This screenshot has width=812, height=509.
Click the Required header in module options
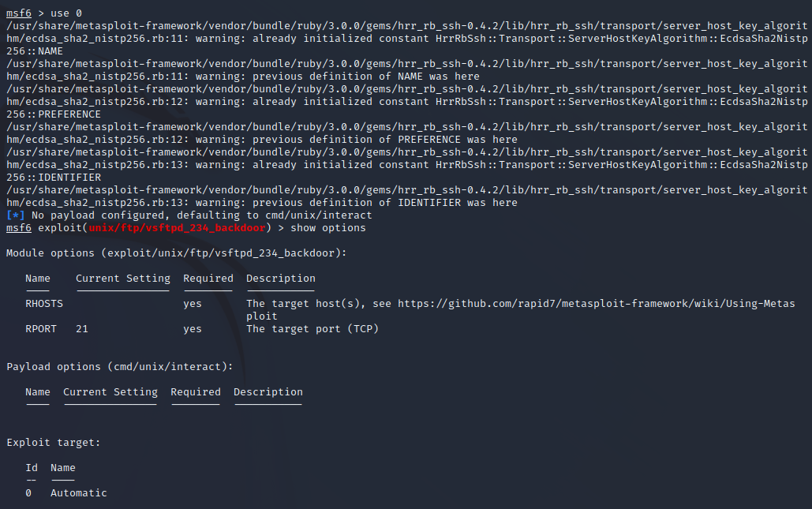point(208,279)
